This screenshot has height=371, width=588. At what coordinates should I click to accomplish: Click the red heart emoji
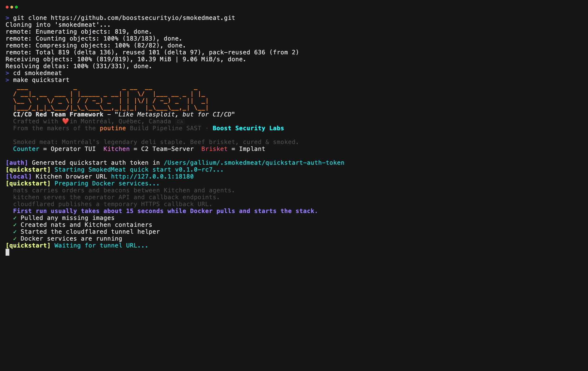65,121
